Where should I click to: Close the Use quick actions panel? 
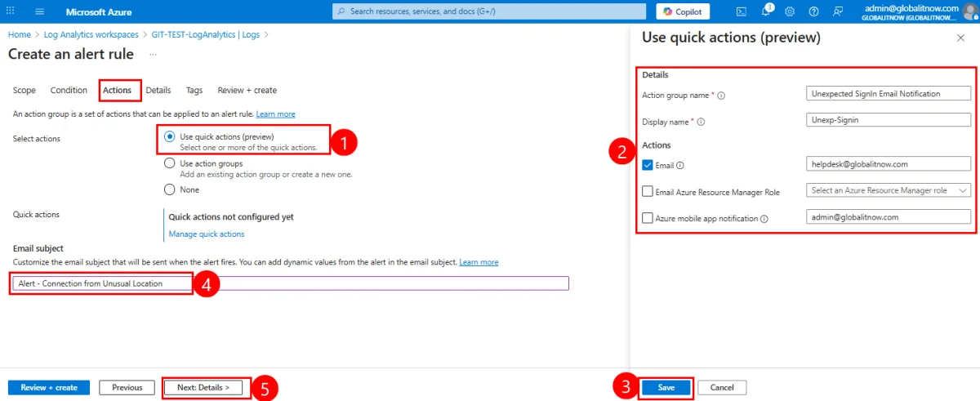tap(960, 38)
